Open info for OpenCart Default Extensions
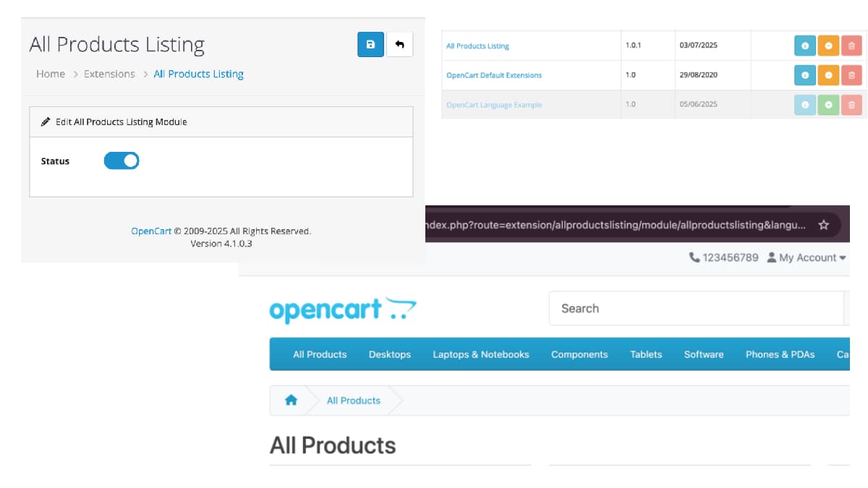 [805, 75]
